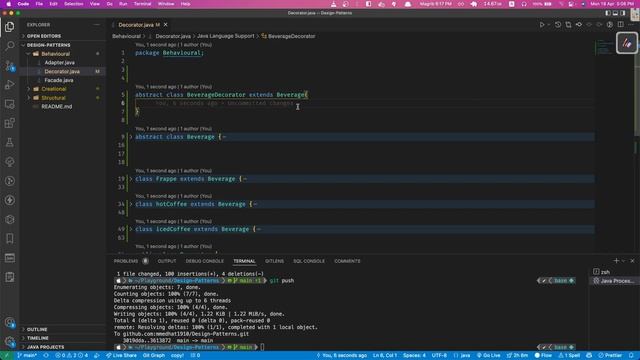The width and height of the screenshot is (640, 360).
Task: Open file history from editor toolbar
Action: click(558, 25)
